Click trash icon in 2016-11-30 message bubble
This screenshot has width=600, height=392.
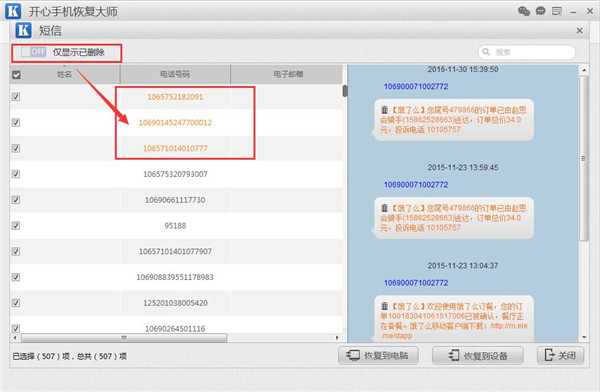[x=385, y=110]
